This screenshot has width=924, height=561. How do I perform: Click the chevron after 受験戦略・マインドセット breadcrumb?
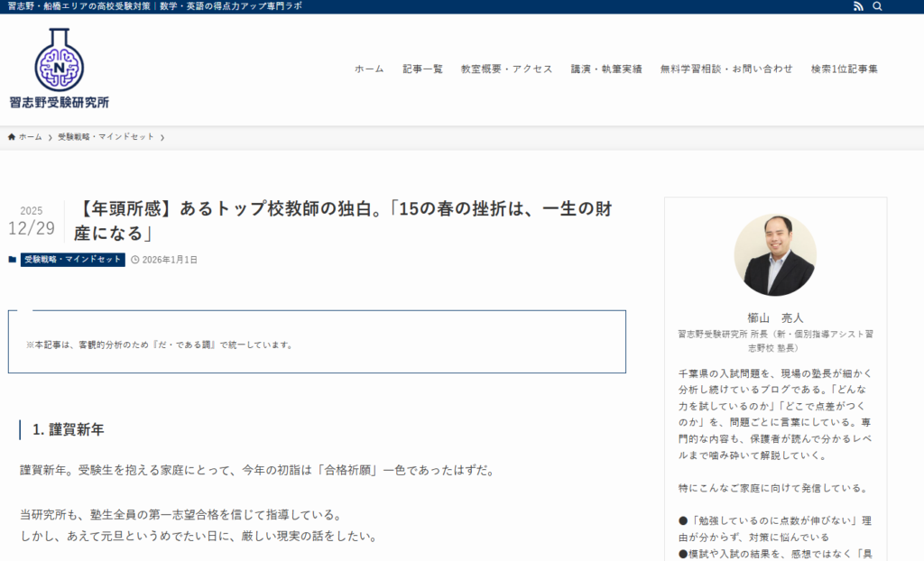coord(162,137)
